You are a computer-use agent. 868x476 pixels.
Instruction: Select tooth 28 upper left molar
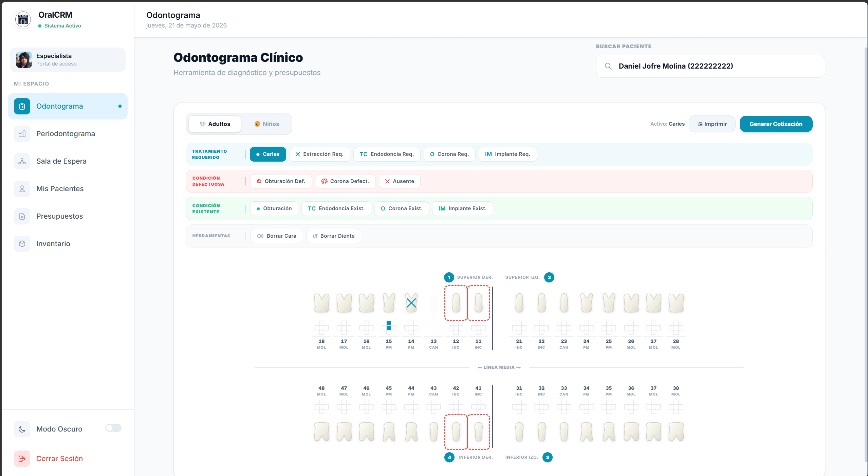point(676,303)
